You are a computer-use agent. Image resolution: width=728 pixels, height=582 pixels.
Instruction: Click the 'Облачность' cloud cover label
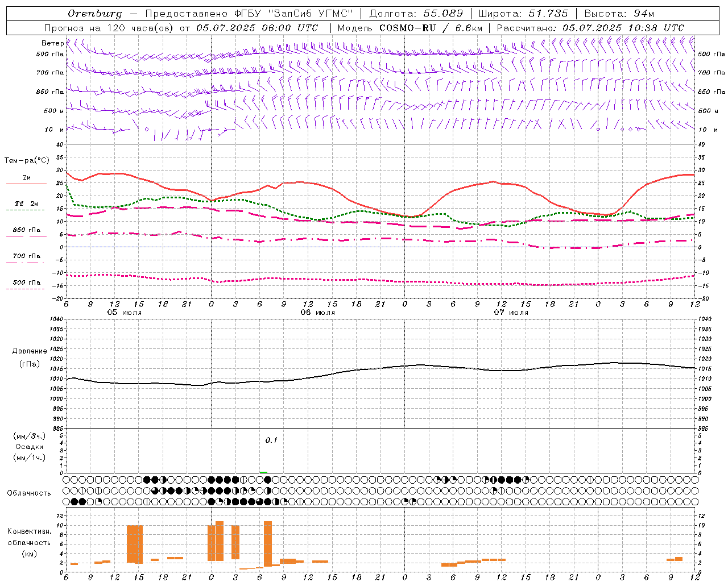pos(29,493)
